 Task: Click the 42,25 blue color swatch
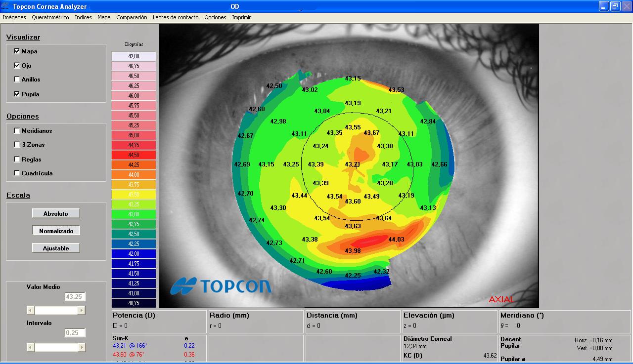click(x=134, y=244)
